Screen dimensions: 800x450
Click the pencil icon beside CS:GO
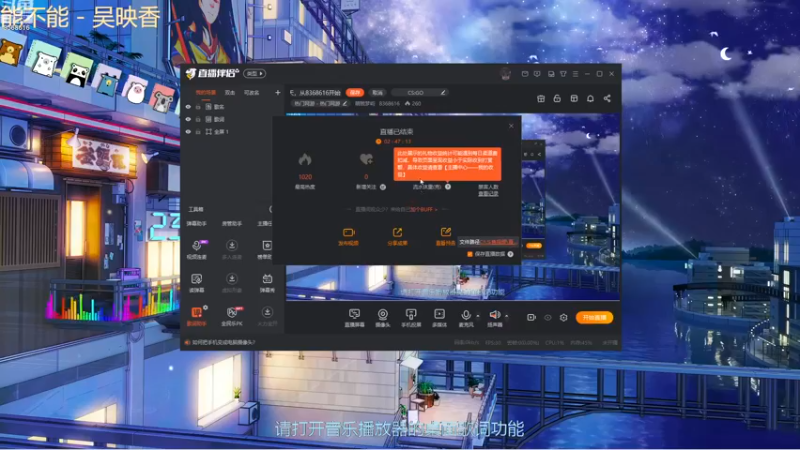click(x=443, y=92)
